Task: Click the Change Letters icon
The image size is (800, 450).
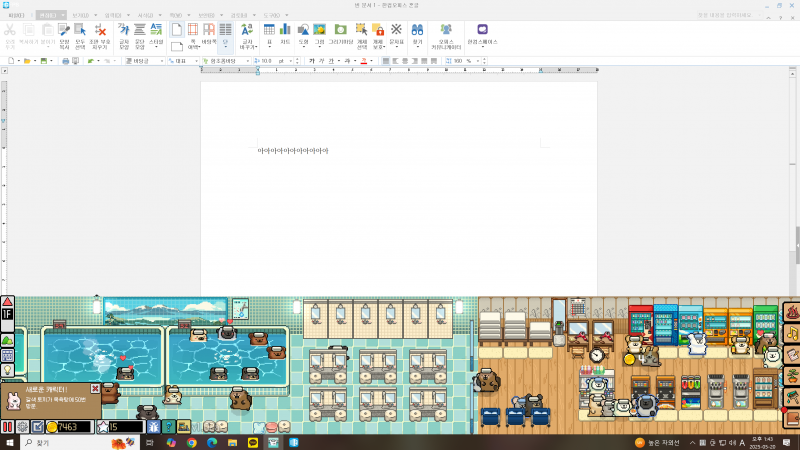Action: point(247,30)
